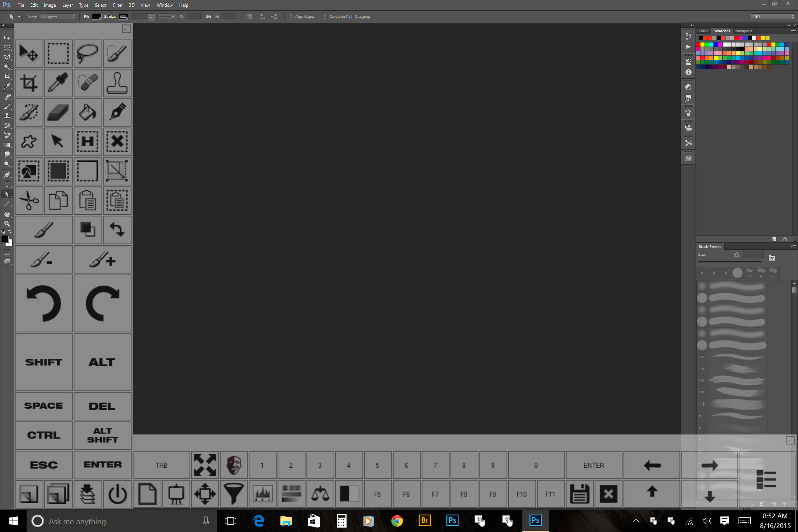798x532 pixels.
Task: Toggle Constrain Path Dragging checkbox
Action: [x=325, y=16]
